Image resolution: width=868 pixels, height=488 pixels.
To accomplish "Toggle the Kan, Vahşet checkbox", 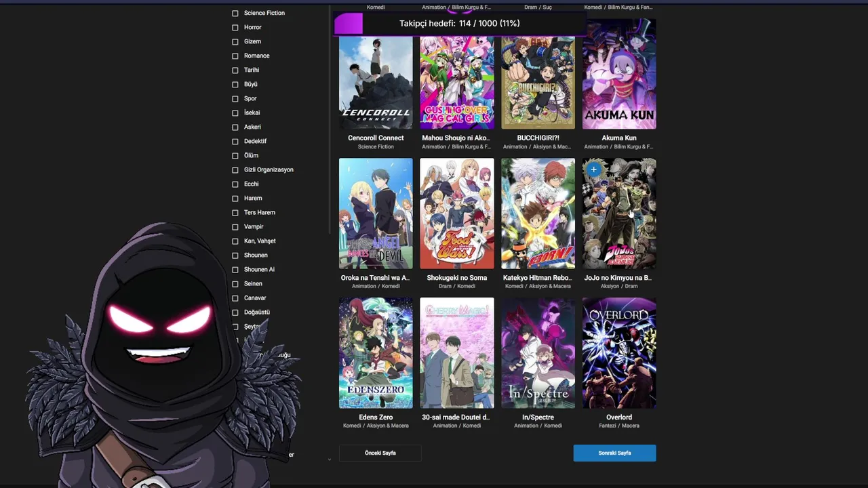I will pyautogui.click(x=235, y=241).
